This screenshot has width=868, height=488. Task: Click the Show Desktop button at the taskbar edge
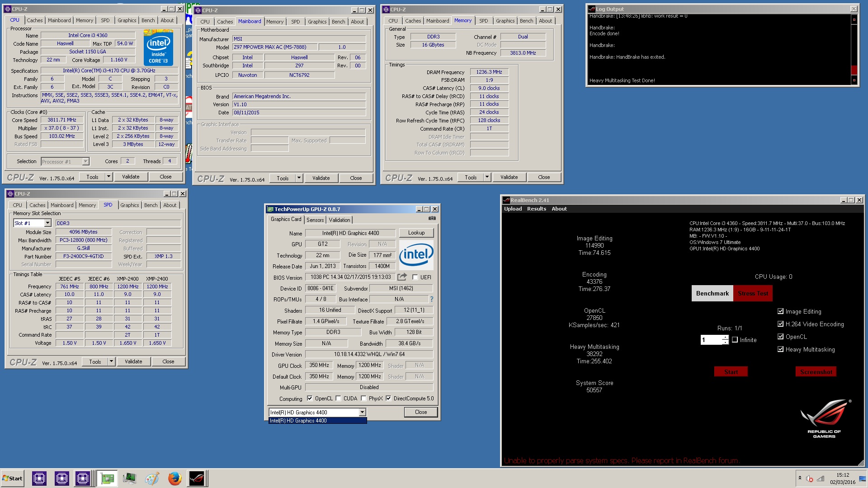(863, 479)
